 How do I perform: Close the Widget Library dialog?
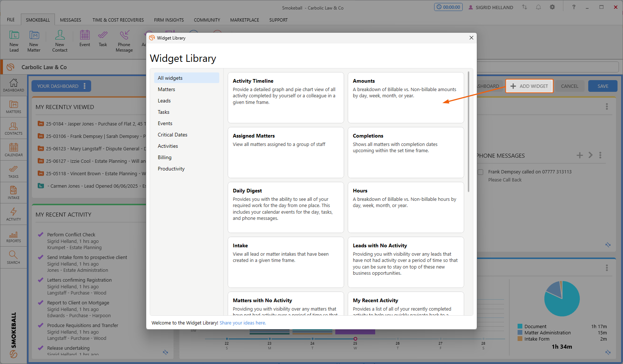(x=471, y=38)
